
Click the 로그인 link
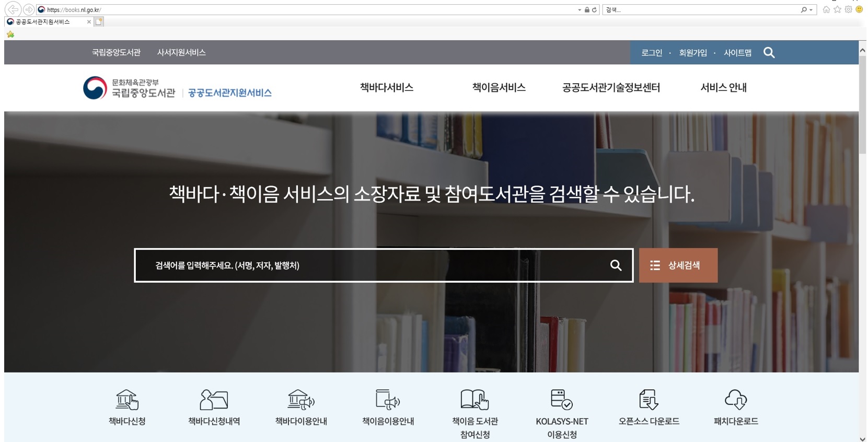[x=652, y=53]
